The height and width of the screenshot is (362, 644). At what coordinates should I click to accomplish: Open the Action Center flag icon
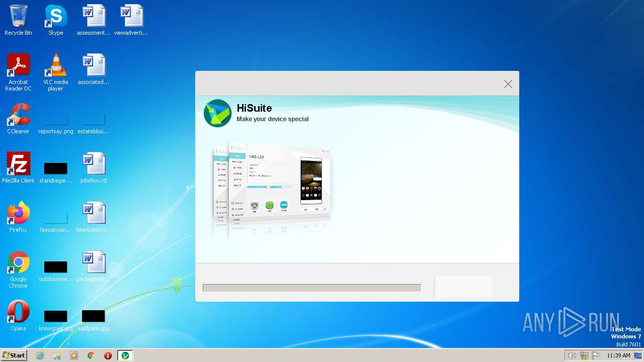596,355
